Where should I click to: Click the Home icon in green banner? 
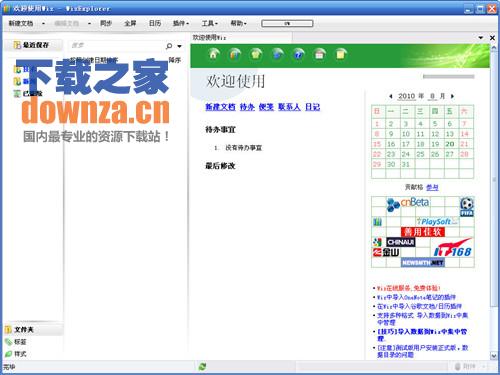[213, 54]
